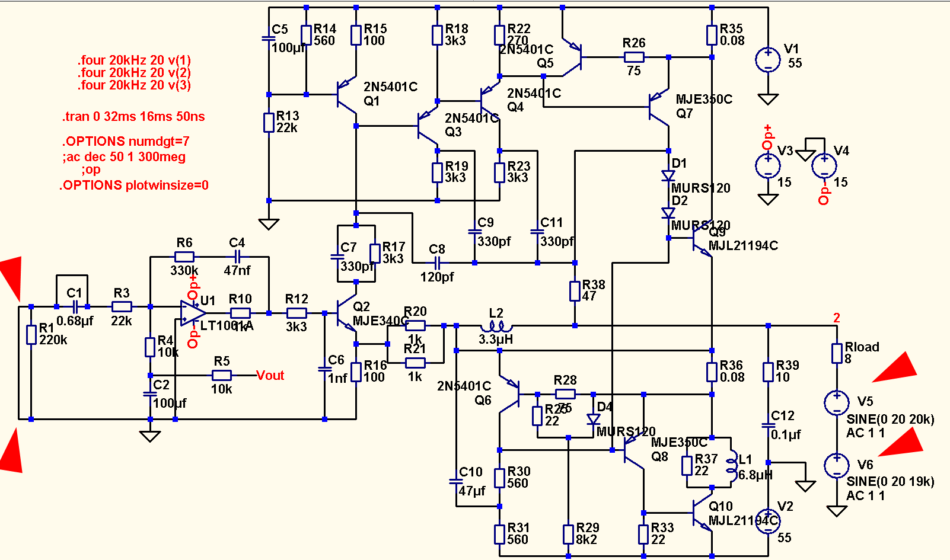The height and width of the screenshot is (560, 950).
Task: Select the Rload resistor symbol
Action: pos(837,354)
